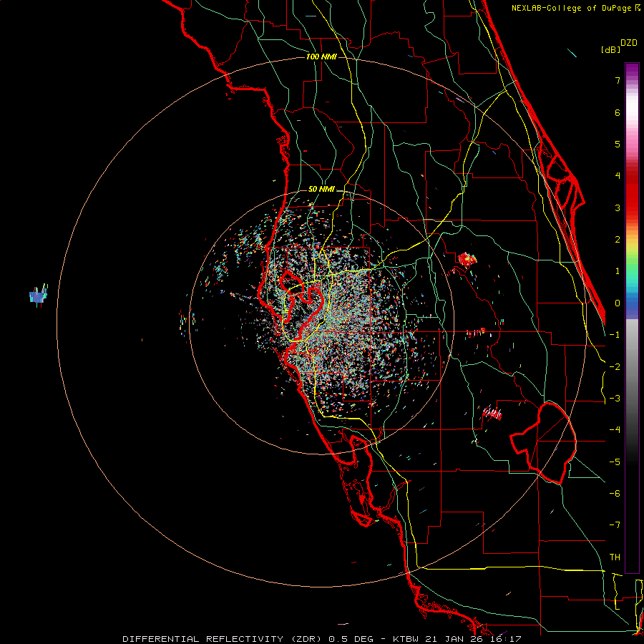Click the 2 value on color scale
The width and height of the screenshot is (644, 644).
[x=618, y=240]
